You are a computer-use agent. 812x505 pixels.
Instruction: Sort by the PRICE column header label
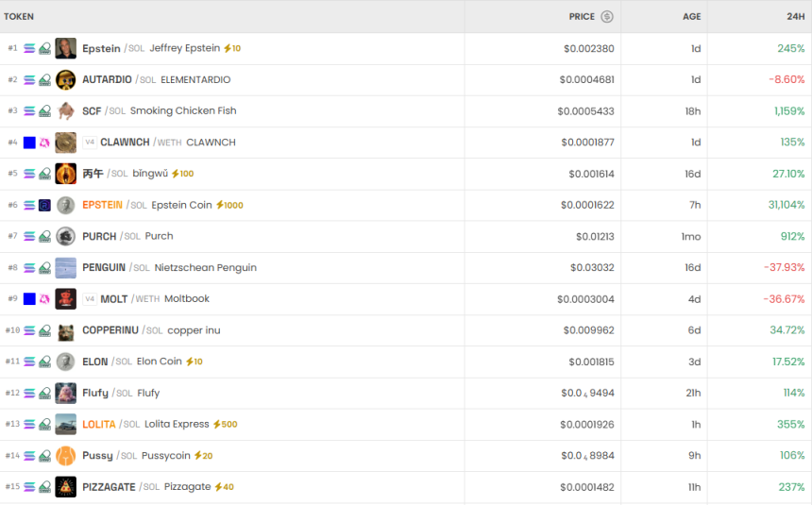pyautogui.click(x=582, y=17)
